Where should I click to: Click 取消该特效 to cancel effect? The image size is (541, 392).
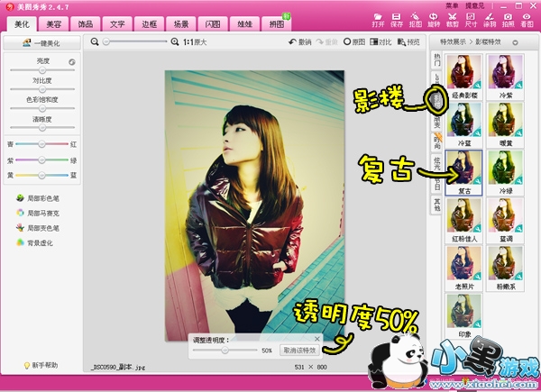(299, 351)
